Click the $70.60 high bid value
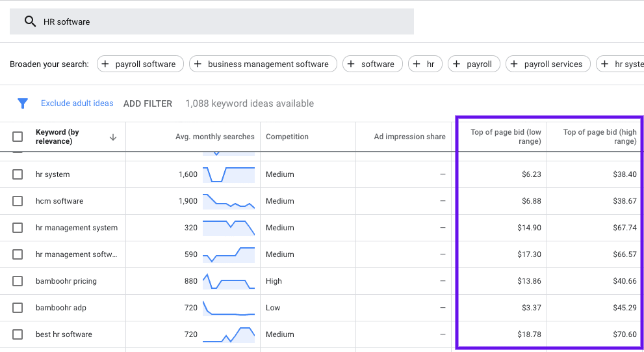The width and height of the screenshot is (644, 352). click(x=625, y=334)
